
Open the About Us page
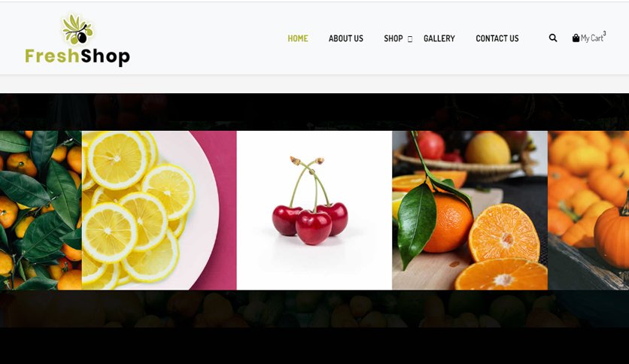tap(346, 38)
